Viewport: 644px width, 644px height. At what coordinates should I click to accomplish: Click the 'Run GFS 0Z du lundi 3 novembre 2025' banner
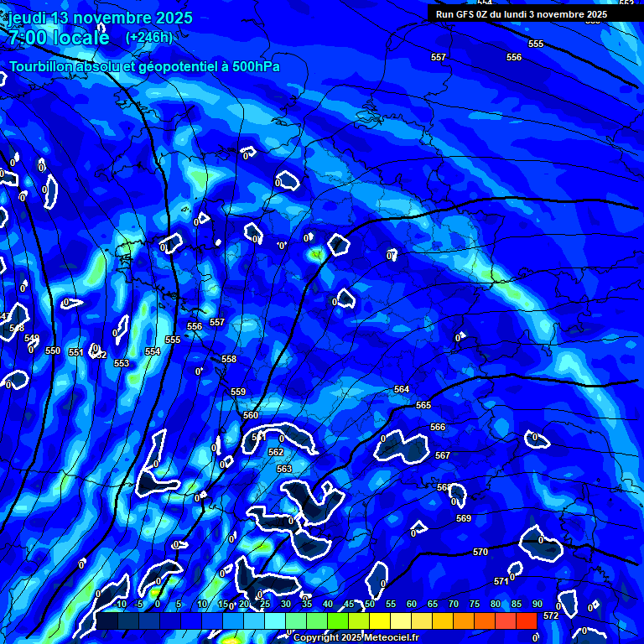[522, 14]
